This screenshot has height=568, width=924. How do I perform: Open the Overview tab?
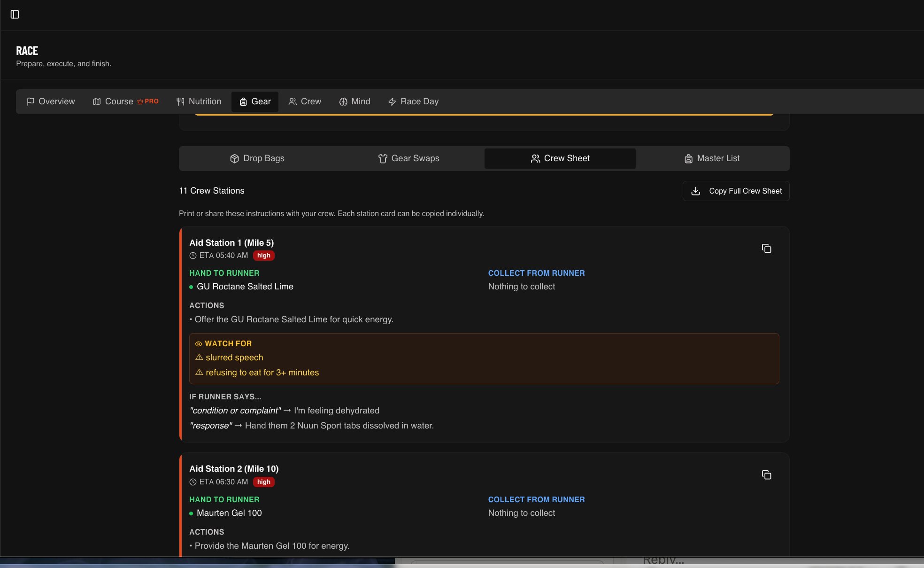click(51, 101)
